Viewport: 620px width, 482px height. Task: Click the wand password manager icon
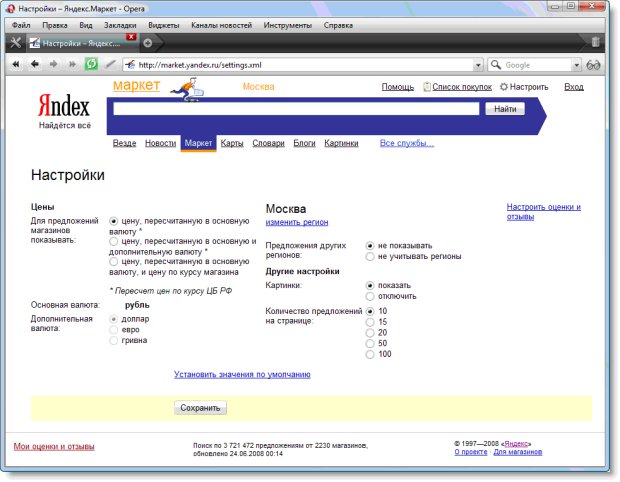(x=110, y=64)
